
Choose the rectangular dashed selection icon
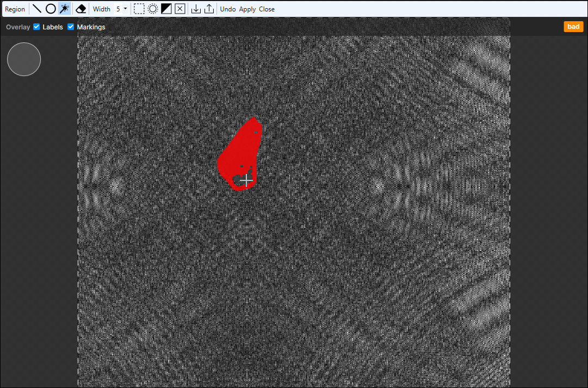click(139, 9)
